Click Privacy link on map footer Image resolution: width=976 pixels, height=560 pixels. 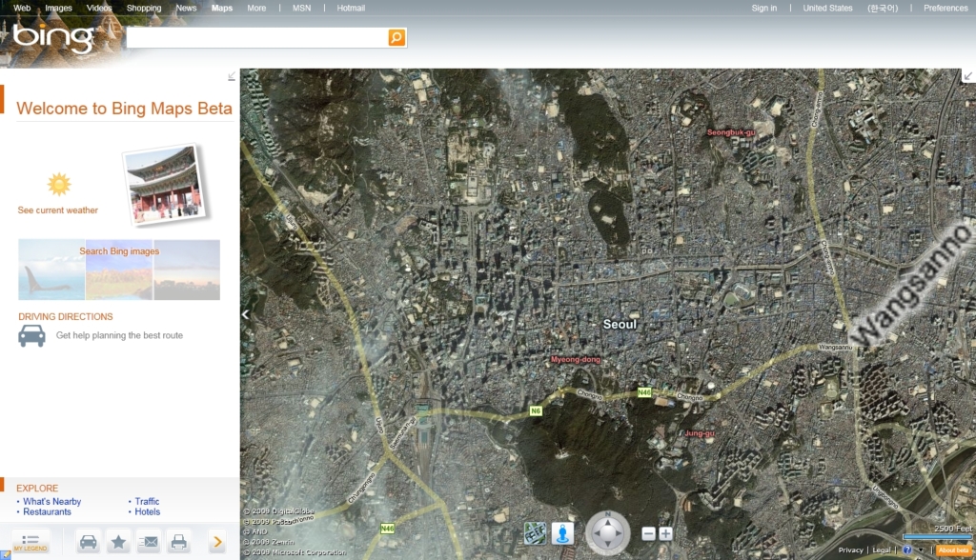[x=851, y=550]
